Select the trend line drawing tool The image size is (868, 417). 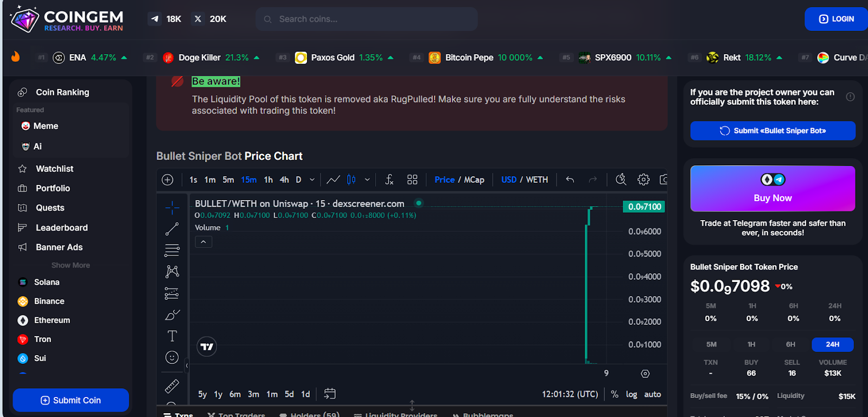click(x=172, y=229)
